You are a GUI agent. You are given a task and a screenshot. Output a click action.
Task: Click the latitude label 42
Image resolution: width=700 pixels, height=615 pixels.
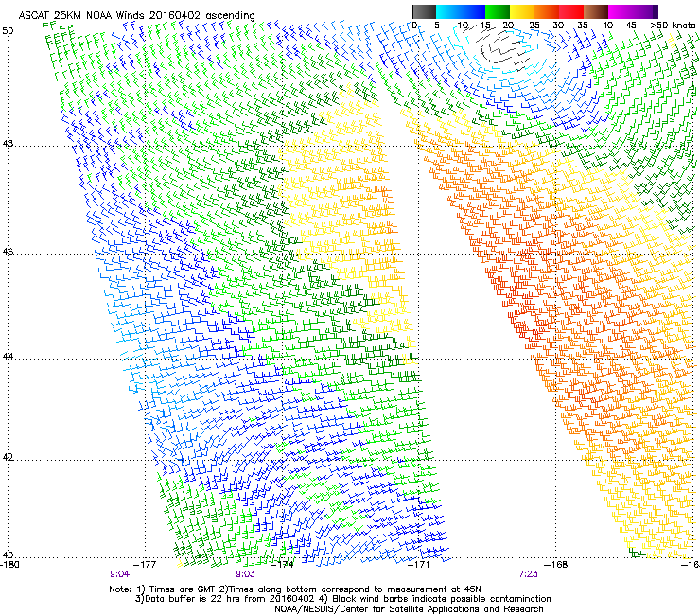tap(8, 457)
